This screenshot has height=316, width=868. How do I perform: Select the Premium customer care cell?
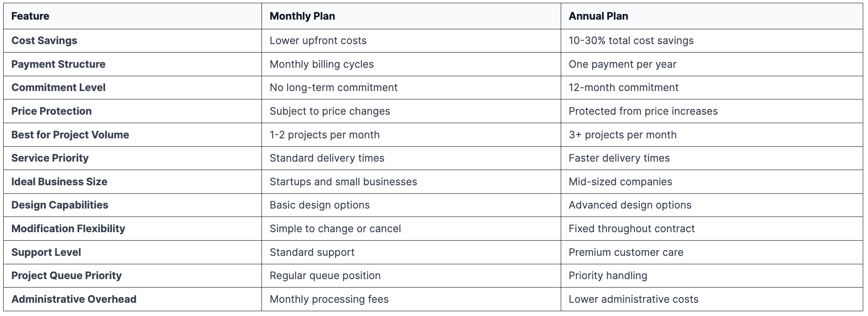[x=626, y=252]
